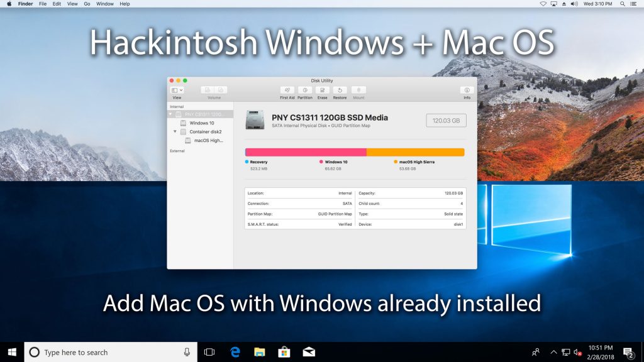This screenshot has height=362, width=644.
Task: Select the PNY CS1311 disk in the sidebar
Action: 201,114
